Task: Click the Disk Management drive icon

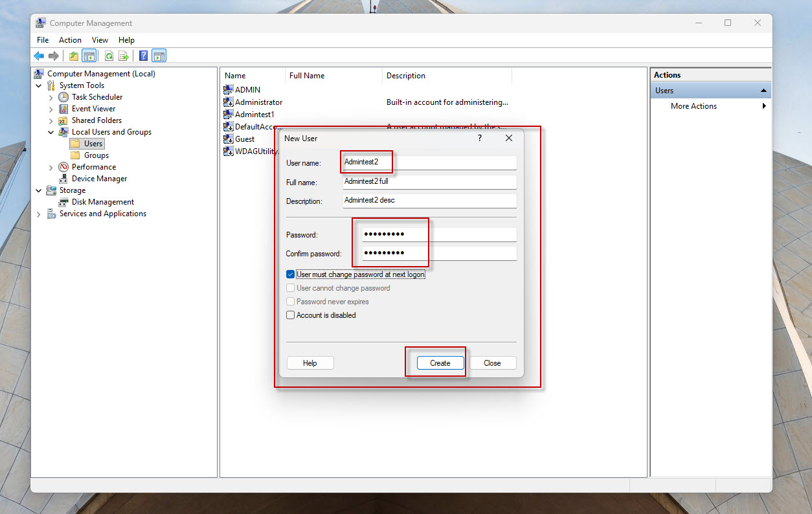Action: pos(63,202)
